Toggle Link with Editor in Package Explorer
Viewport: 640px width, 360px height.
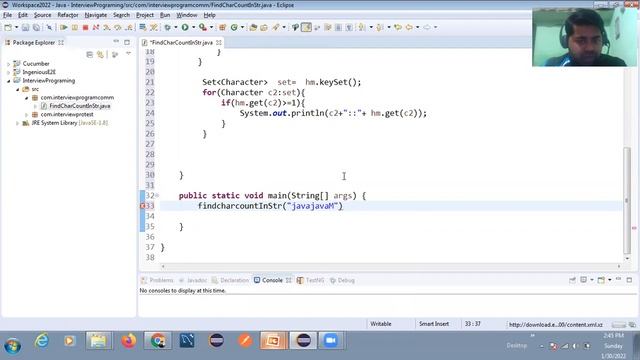(100, 54)
